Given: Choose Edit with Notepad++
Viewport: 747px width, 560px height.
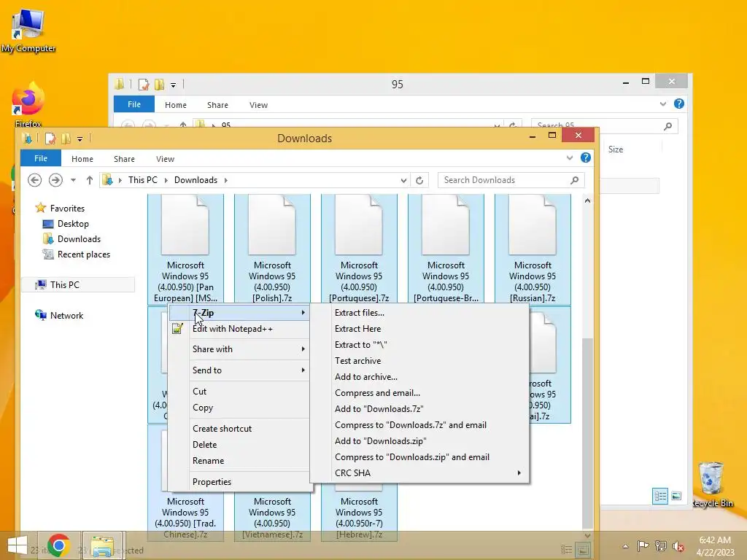Looking at the screenshot, I should 239,329.
